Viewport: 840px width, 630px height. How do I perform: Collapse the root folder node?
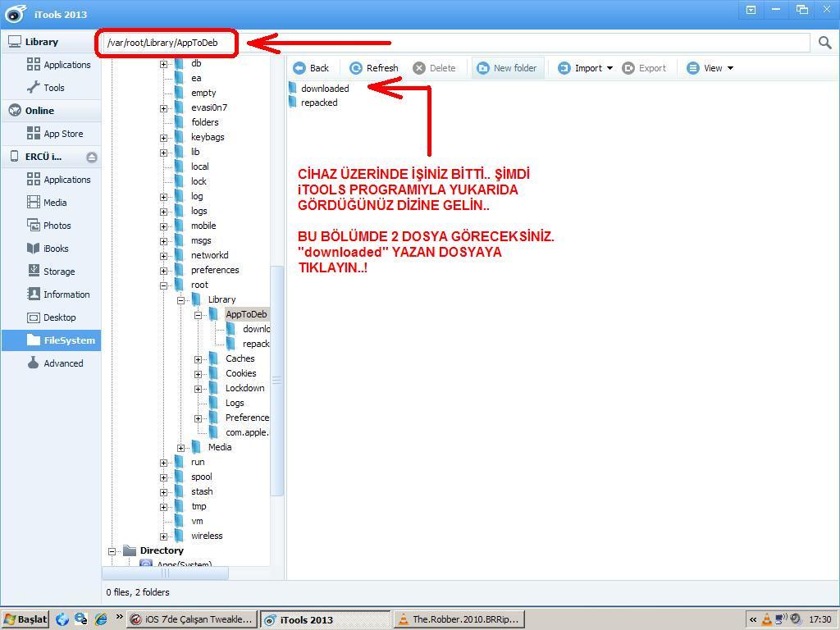[x=163, y=285]
